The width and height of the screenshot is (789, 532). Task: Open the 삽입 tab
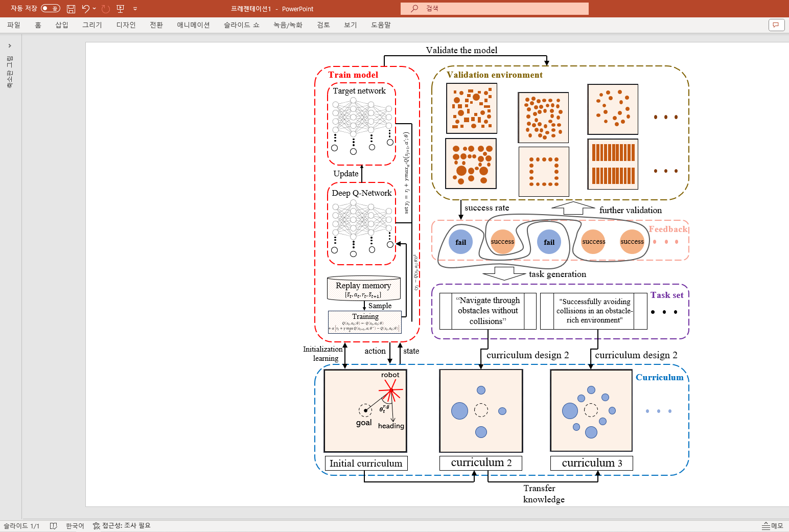click(62, 25)
